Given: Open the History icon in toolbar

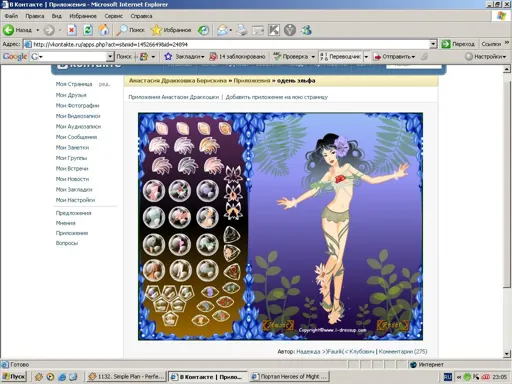Looking at the screenshot, I should (203, 30).
